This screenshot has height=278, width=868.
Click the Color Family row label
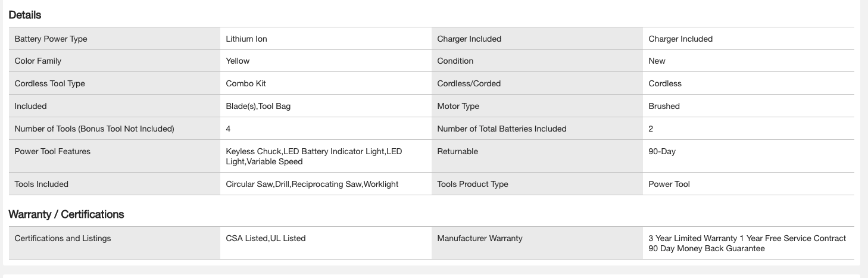point(38,61)
